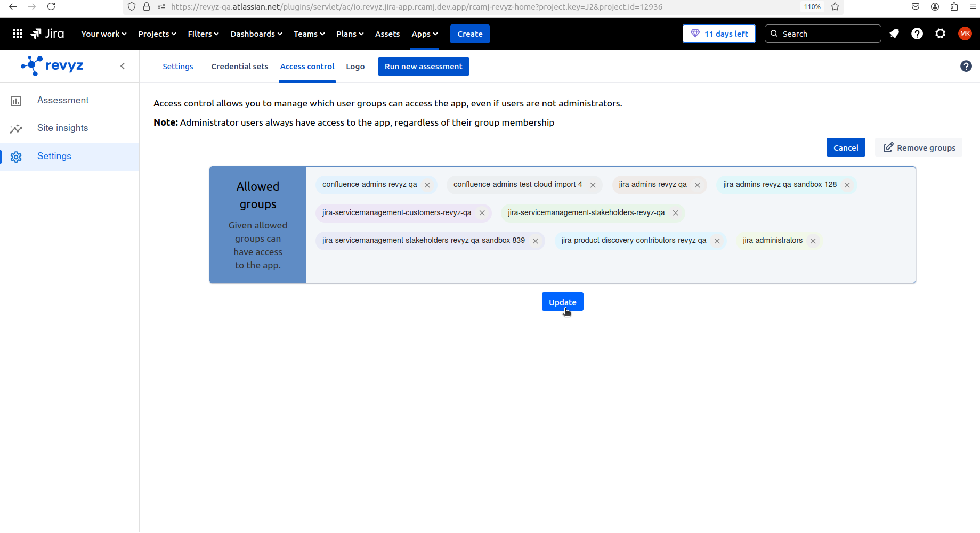Cancel the group edits

coord(846,147)
